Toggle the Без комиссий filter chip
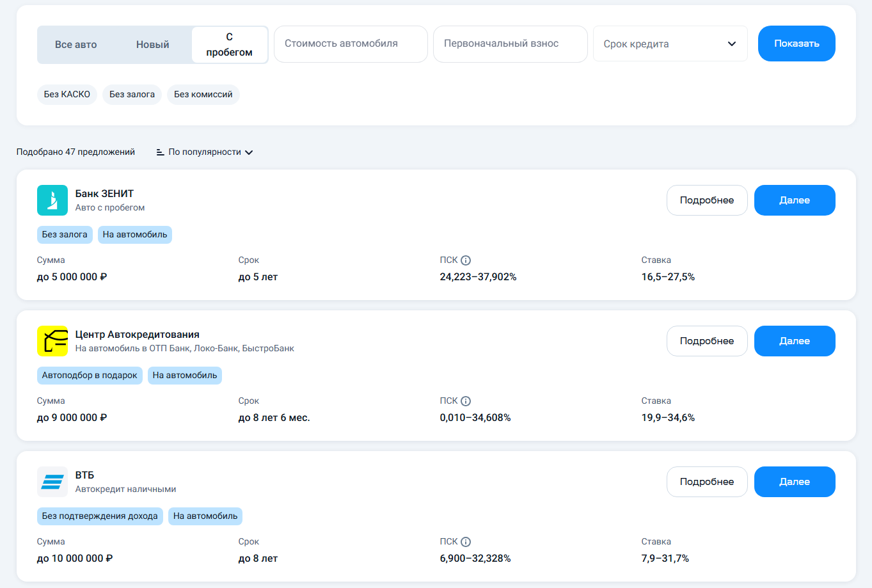Viewport: 872px width, 588px height. click(203, 95)
